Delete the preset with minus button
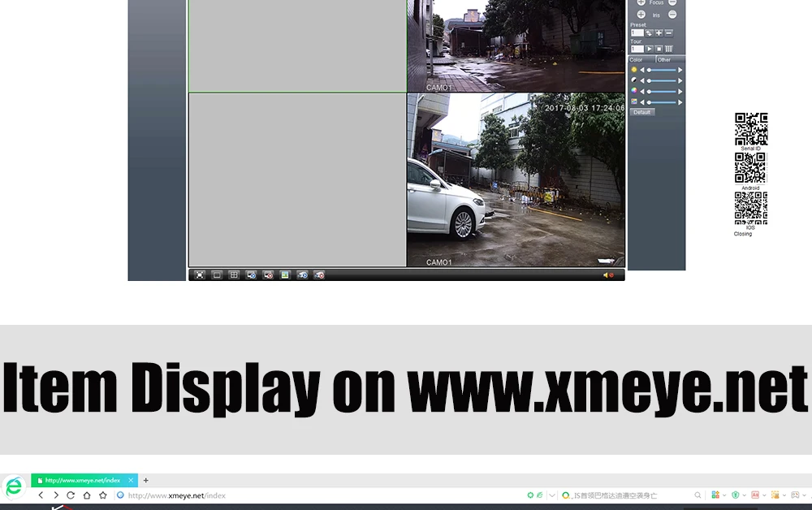Viewport: 812px width, 510px height. (668, 32)
